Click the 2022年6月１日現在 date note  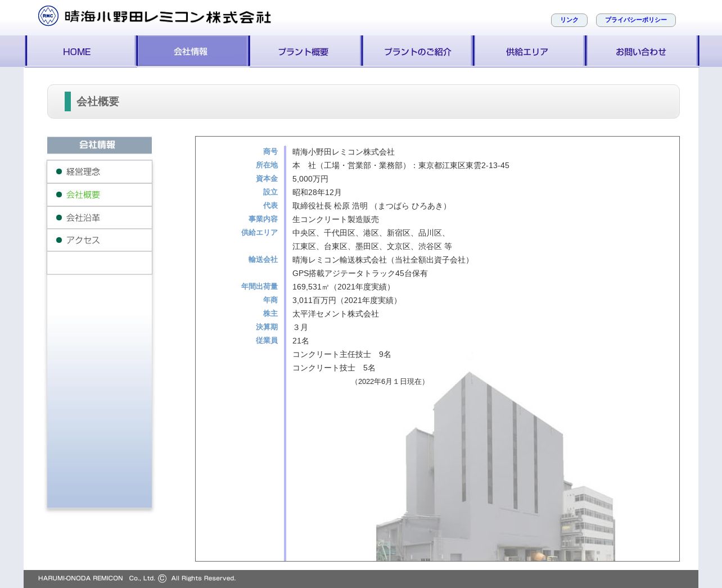(x=390, y=382)
